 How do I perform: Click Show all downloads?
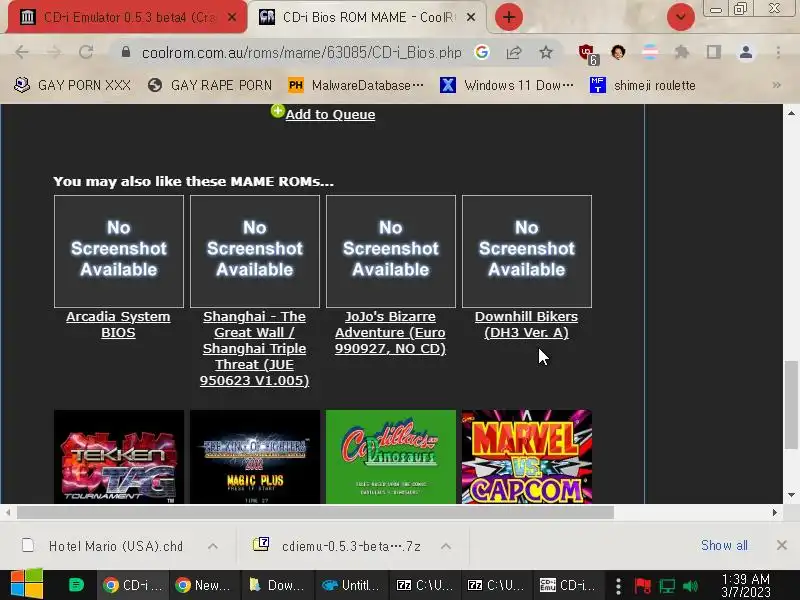724,545
